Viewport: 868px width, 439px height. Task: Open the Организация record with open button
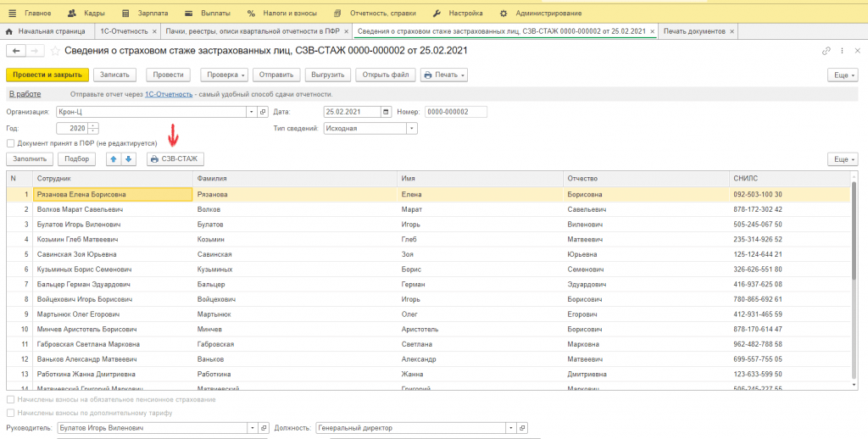click(x=264, y=112)
